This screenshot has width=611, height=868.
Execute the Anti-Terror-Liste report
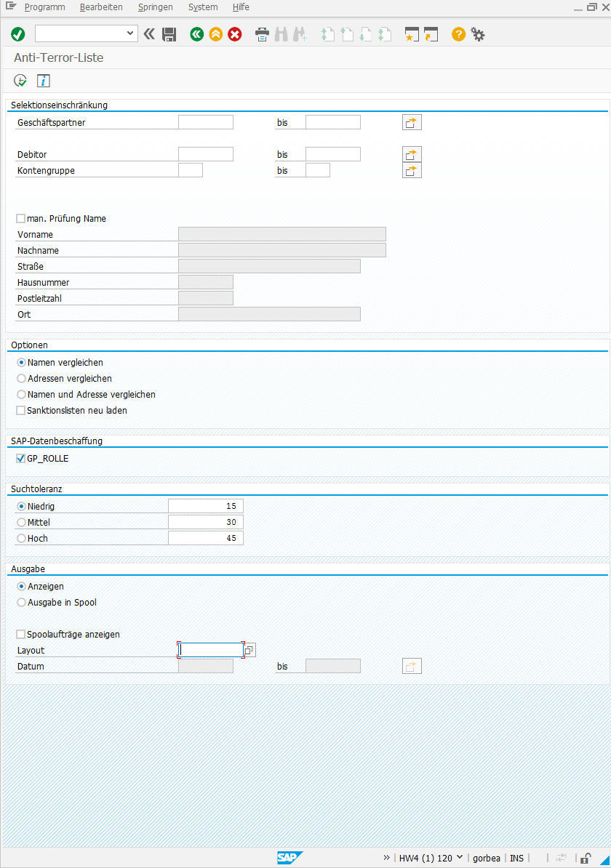point(20,80)
